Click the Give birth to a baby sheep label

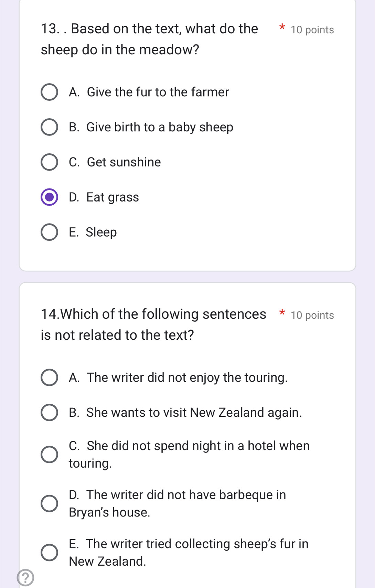click(151, 127)
